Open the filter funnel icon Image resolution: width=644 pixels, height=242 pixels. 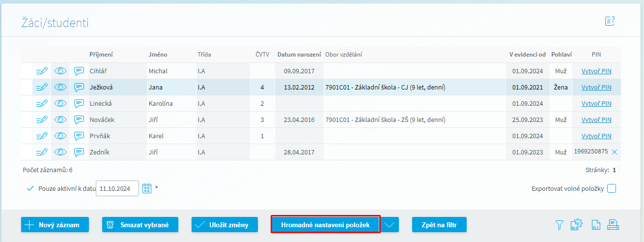559,225
